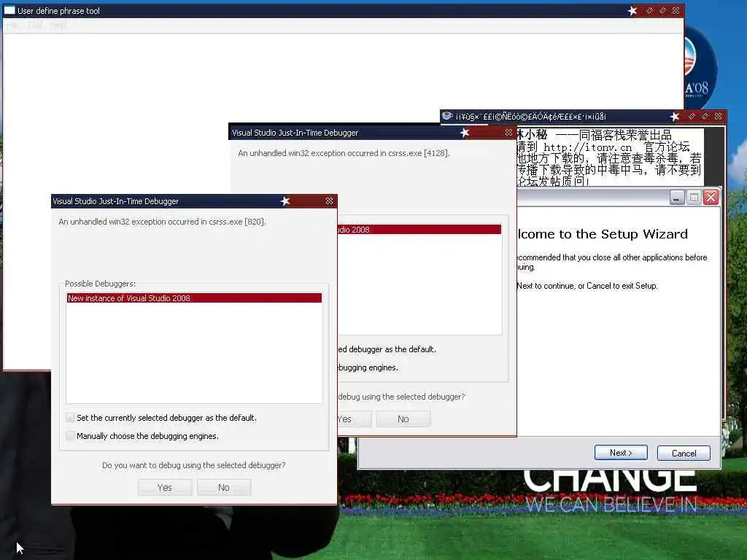Close the Setup Wizard window

[x=711, y=197]
